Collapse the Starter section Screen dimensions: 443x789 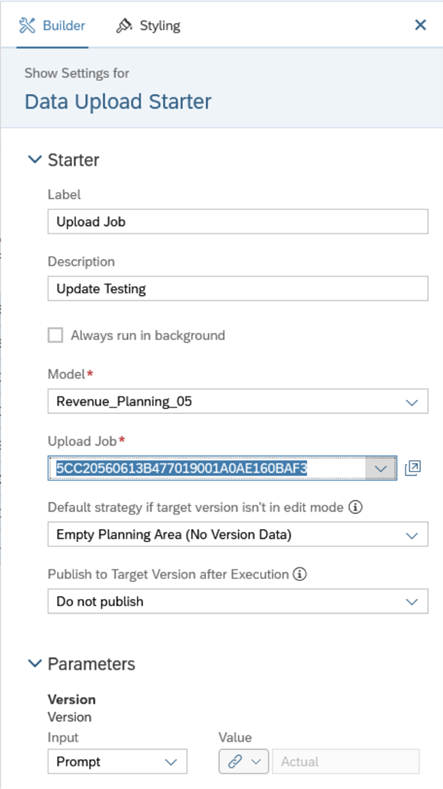(35, 160)
